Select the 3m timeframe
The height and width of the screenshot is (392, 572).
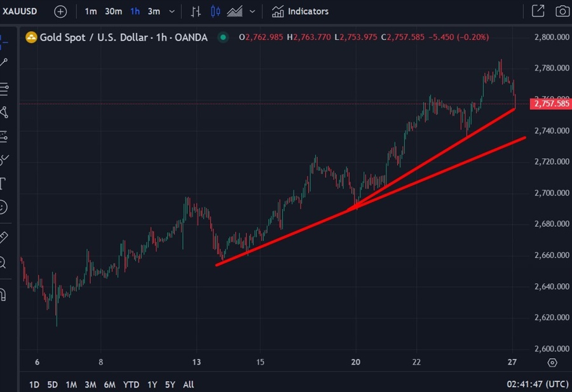[x=154, y=11]
